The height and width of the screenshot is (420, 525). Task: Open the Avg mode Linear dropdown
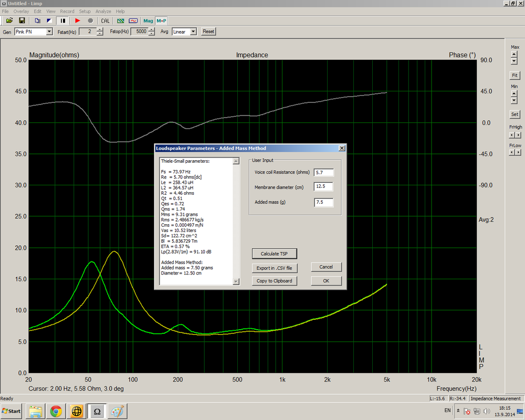(193, 31)
